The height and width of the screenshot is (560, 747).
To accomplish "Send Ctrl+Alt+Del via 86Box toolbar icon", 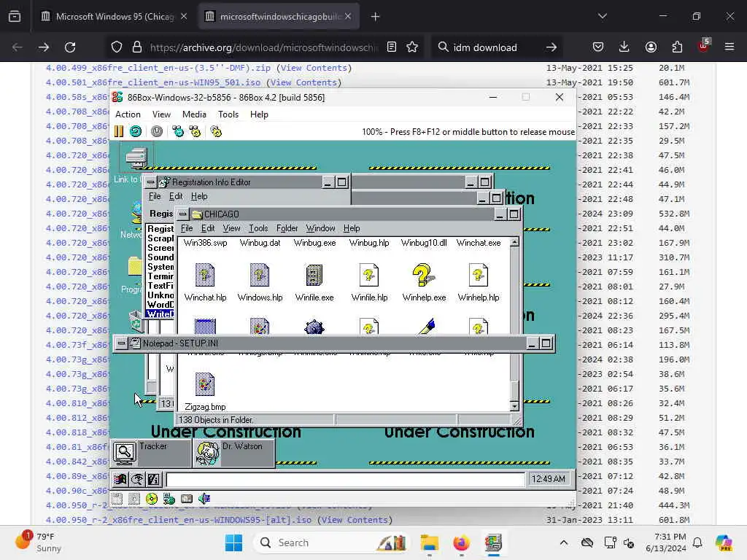I will pos(178,131).
